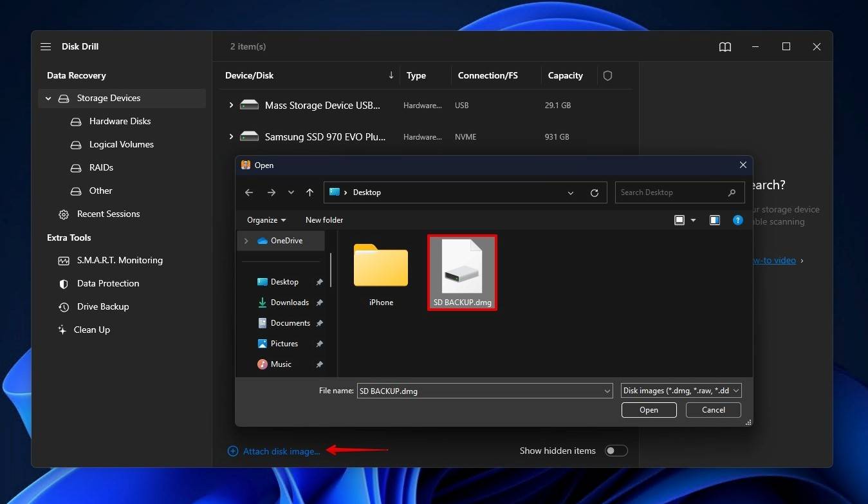Select Music quick access item
This screenshot has height=504, width=868.
pyautogui.click(x=281, y=364)
